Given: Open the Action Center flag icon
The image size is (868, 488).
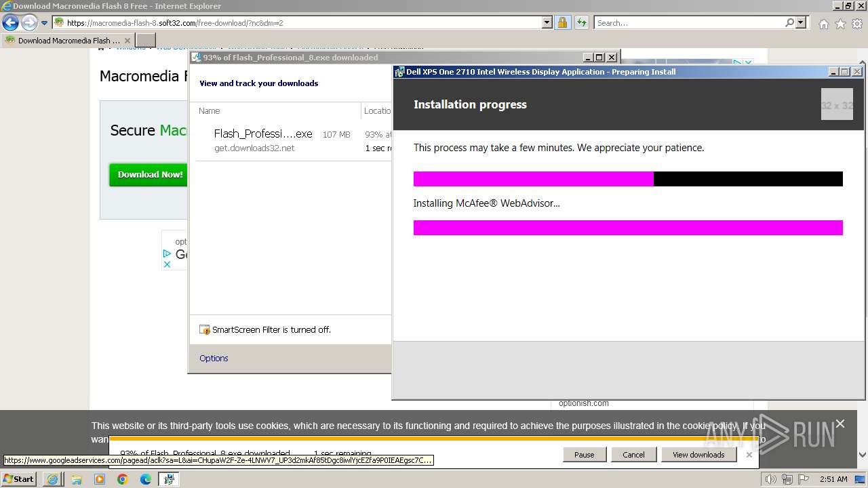Looking at the screenshot, I should 805,479.
